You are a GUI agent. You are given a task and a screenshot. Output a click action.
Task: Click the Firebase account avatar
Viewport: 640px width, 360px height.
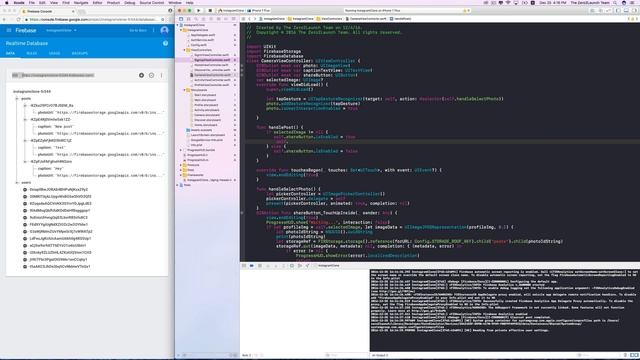click(x=164, y=30)
